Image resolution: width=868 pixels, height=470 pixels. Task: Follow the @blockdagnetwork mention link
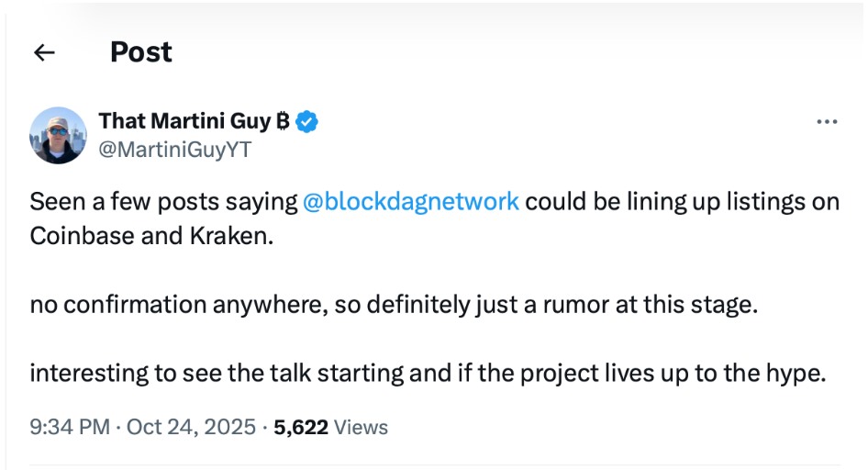click(x=410, y=201)
